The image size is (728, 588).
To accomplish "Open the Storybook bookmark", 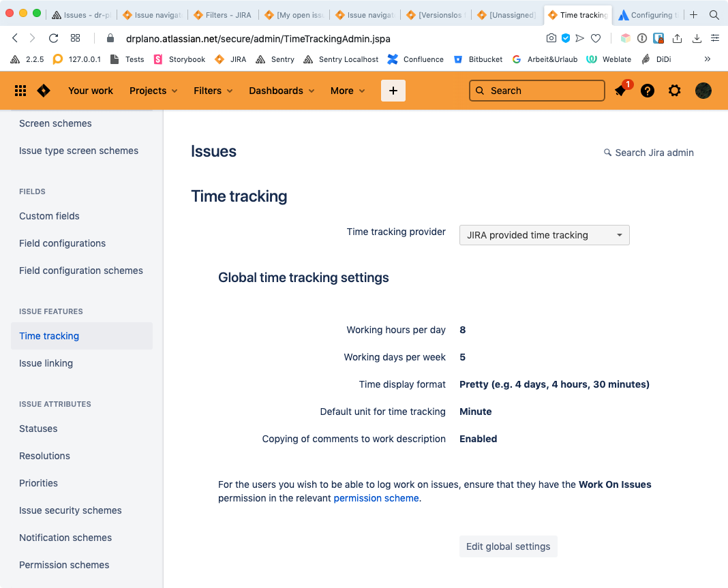I will click(x=180, y=59).
